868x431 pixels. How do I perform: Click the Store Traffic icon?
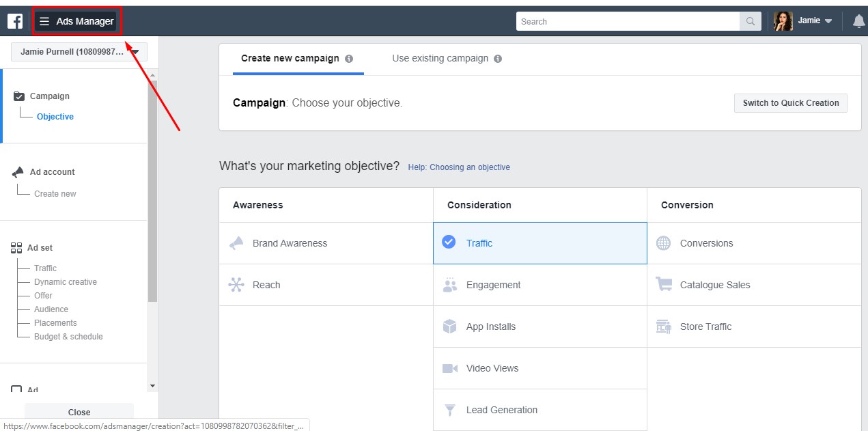[663, 326]
